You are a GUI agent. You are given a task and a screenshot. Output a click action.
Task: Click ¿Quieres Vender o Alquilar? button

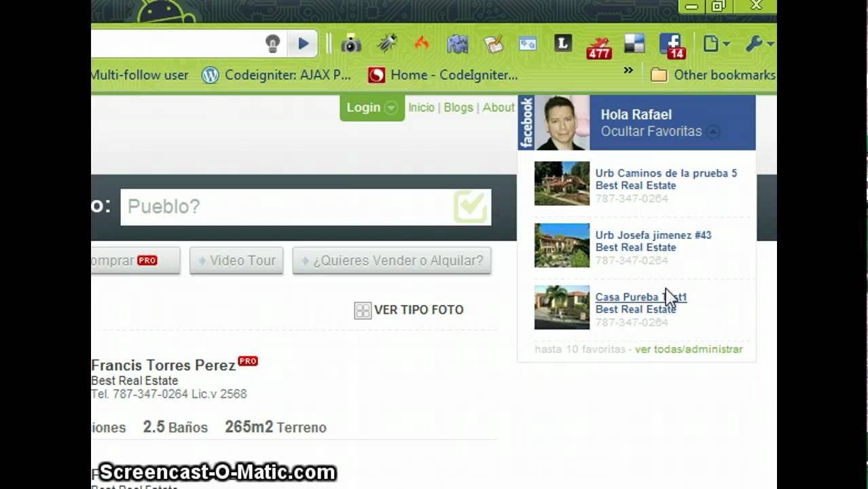[392, 261]
